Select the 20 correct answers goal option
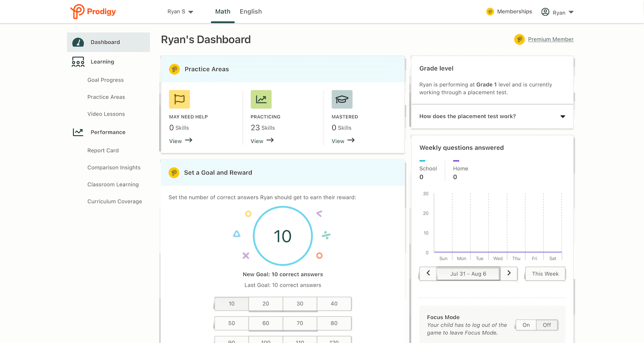Screen dimensions: 644x343 (266, 304)
